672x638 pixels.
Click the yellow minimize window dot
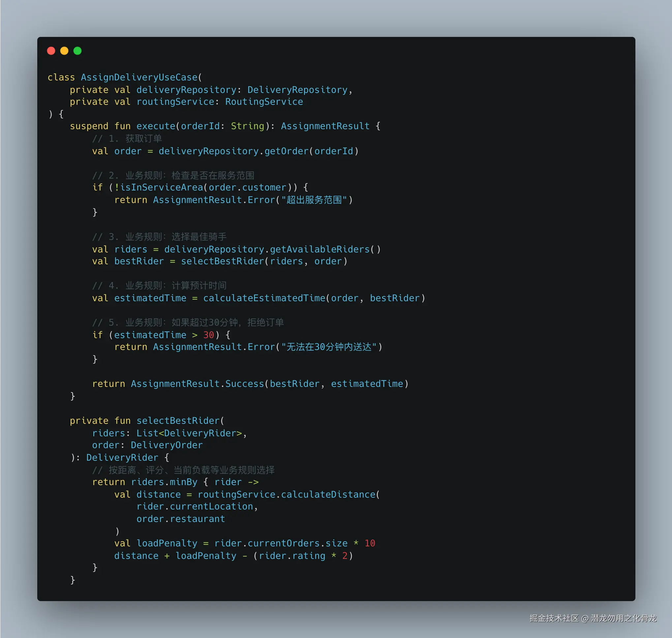(x=64, y=51)
